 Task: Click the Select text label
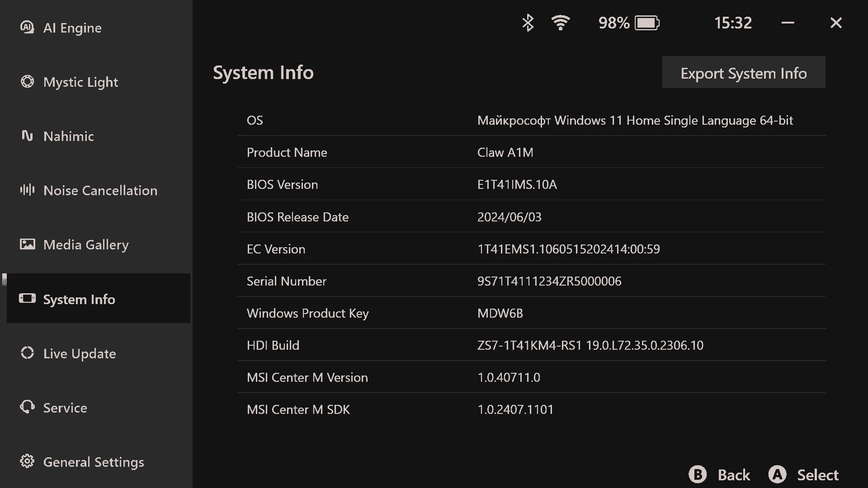[818, 475]
